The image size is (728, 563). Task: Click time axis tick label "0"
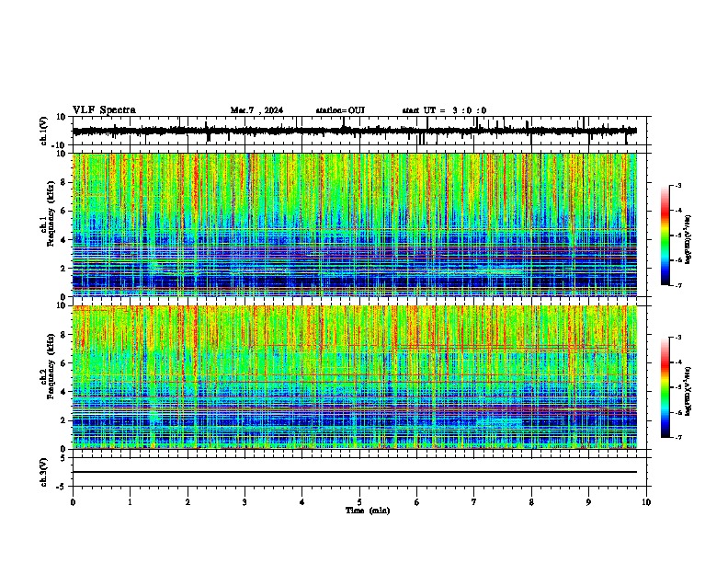[73, 502]
